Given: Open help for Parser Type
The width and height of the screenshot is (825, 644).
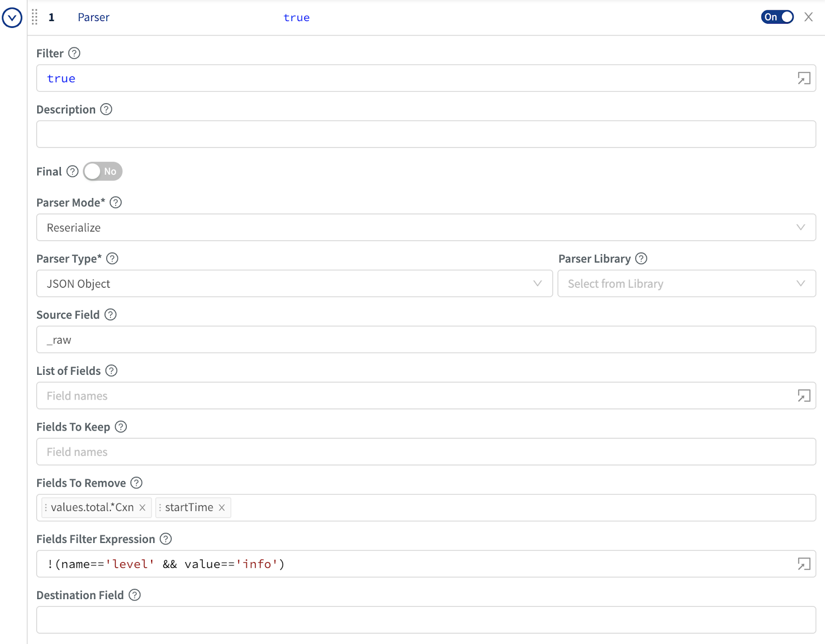Looking at the screenshot, I should point(112,259).
